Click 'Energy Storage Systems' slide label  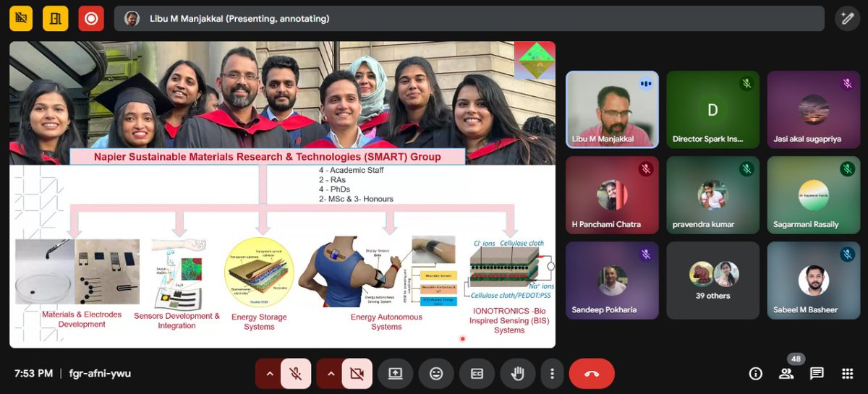pyautogui.click(x=259, y=322)
